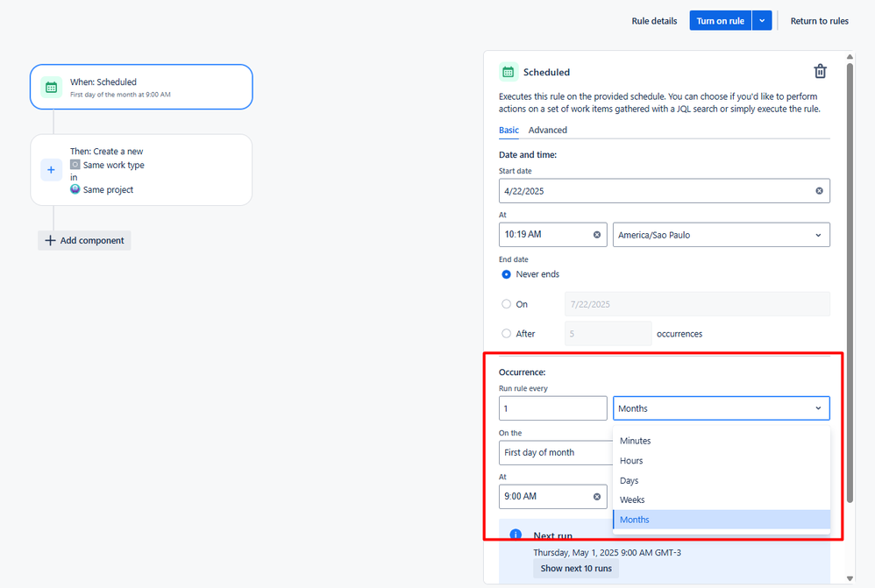Open the First day of month dropdown
875x588 pixels.
556,452
